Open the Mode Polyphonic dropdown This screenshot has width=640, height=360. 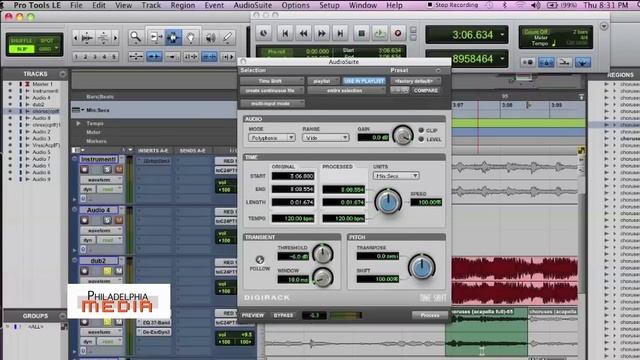tap(271, 138)
